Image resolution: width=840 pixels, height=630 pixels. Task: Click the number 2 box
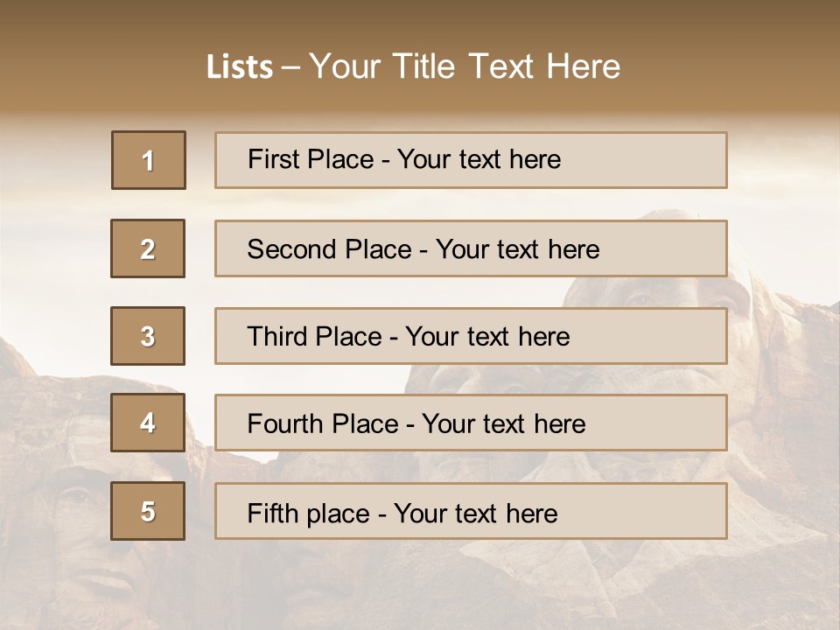(x=148, y=248)
